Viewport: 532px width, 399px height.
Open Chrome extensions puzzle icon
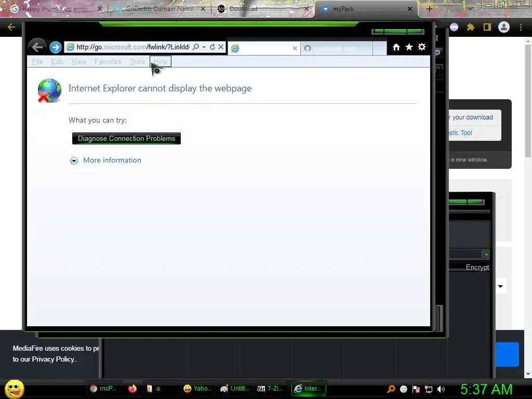[470, 27]
